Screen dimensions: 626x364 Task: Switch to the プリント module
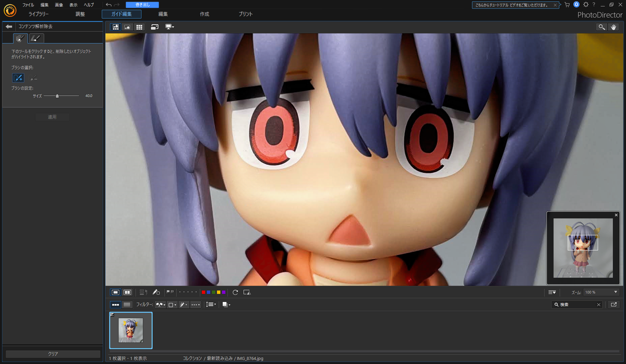[246, 14]
